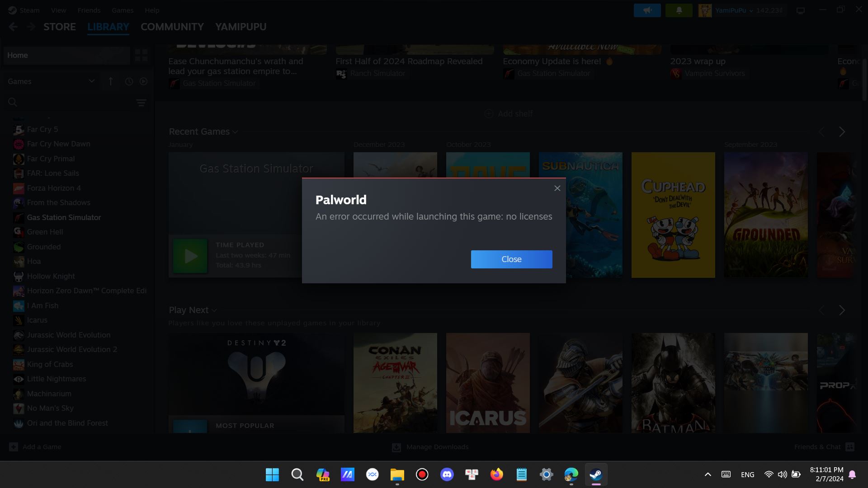The image size is (868, 488).
Task: Toggle the library grid view icon
Action: pyautogui.click(x=141, y=55)
